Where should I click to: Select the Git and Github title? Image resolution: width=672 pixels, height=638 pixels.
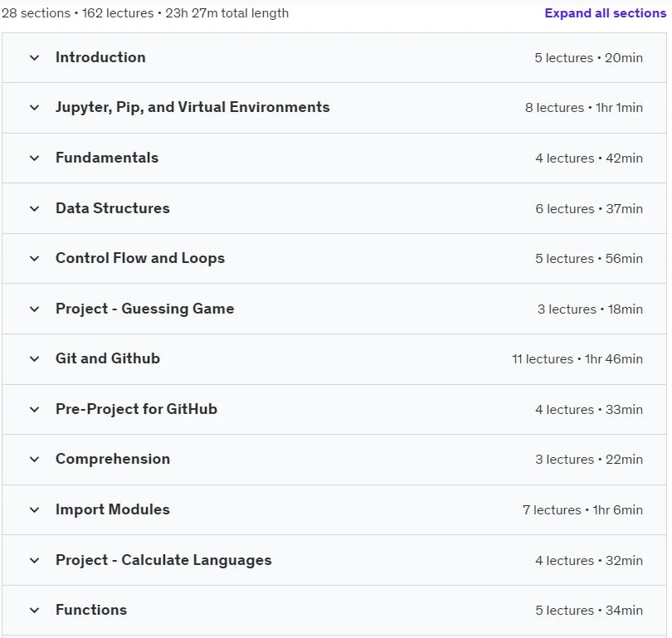pos(108,358)
